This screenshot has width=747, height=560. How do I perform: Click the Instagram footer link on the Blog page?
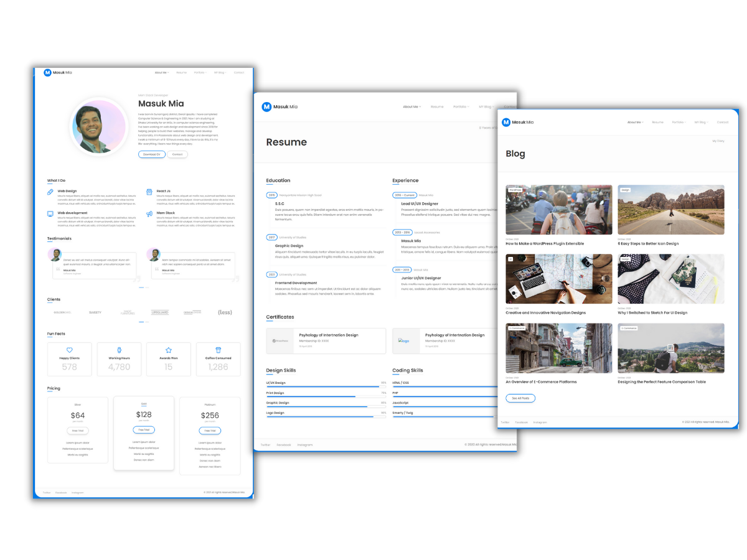(x=540, y=422)
